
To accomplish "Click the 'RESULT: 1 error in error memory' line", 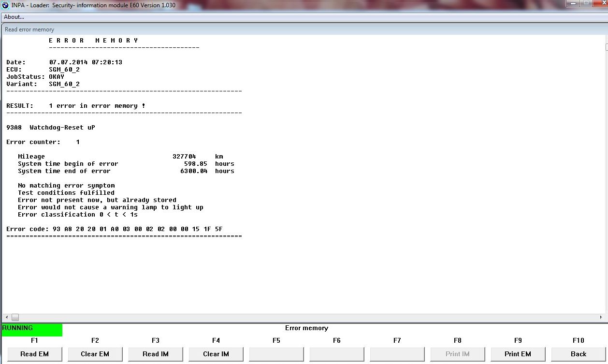I will [x=76, y=106].
